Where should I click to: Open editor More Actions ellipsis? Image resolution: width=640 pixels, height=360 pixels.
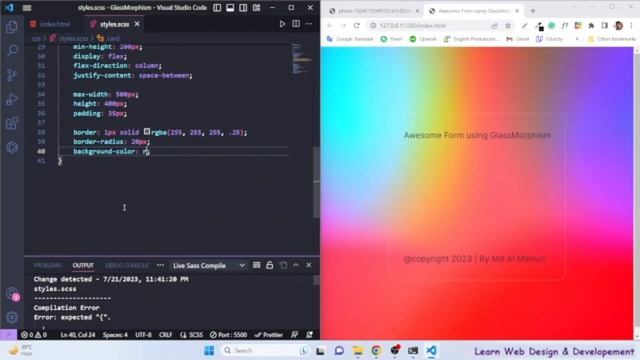309,24
